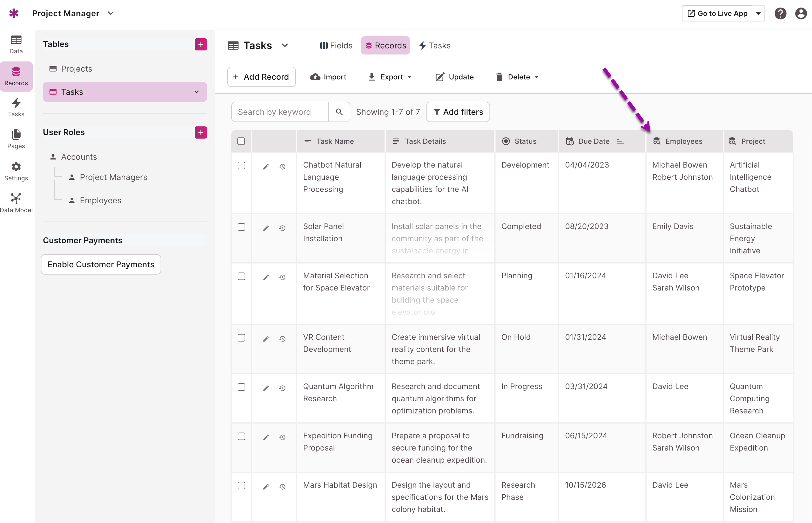Switch to the Records tab
Viewport: 812px width, 523px height.
click(385, 46)
